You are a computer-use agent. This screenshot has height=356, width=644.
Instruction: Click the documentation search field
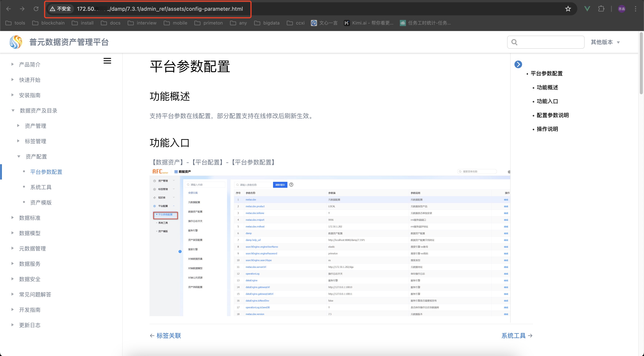[545, 42]
